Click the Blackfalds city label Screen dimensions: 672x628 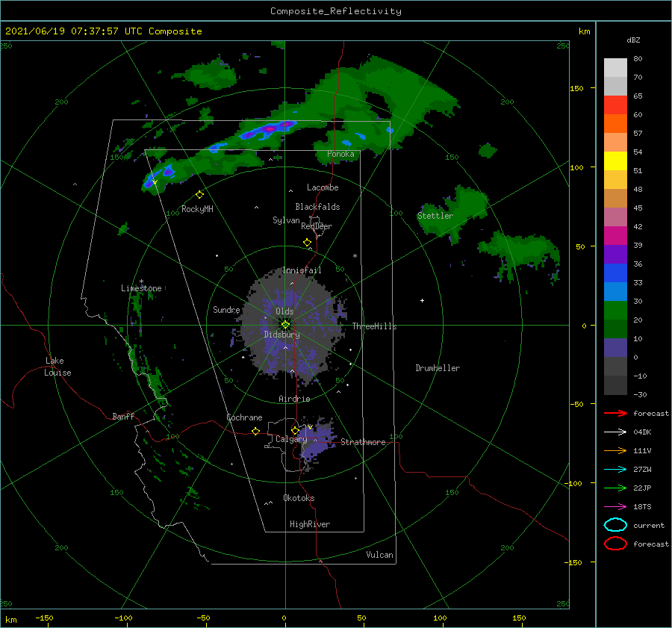[x=317, y=207]
